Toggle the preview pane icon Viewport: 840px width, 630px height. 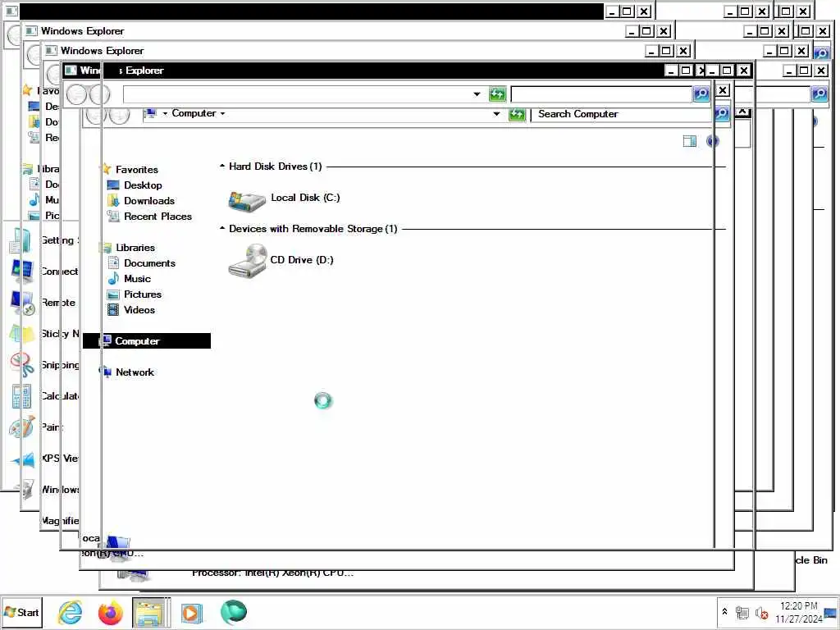689,141
